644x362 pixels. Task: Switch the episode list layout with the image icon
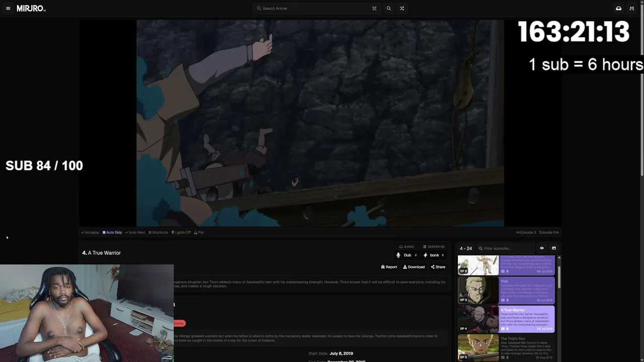tap(554, 248)
